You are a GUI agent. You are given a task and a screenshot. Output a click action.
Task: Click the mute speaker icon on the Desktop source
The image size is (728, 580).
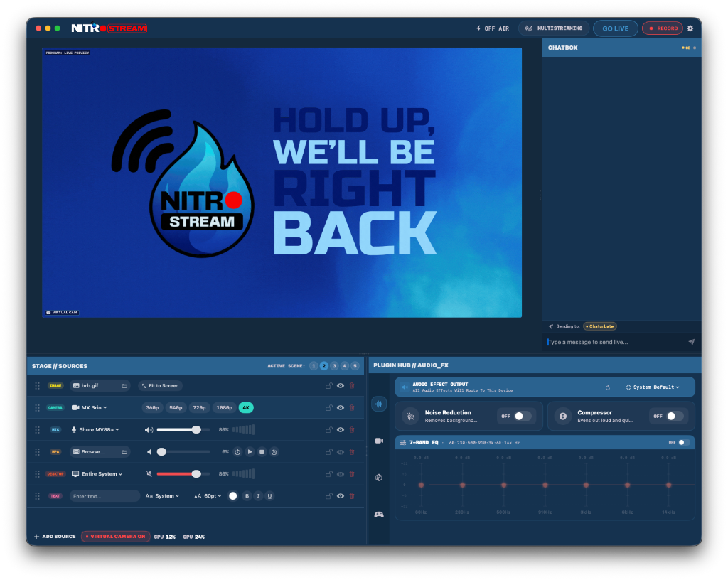pos(149,473)
